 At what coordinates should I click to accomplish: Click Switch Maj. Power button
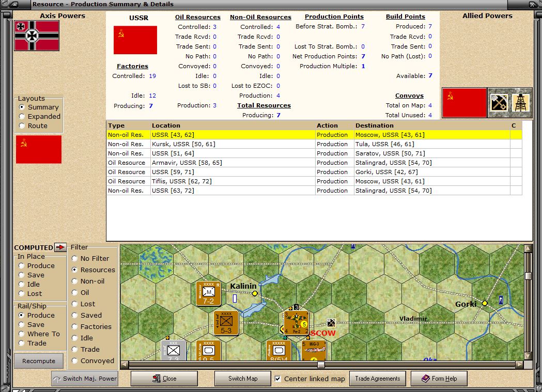[x=85, y=379]
